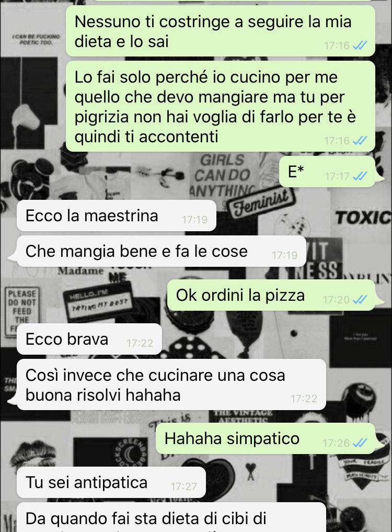Tap the Feminist sticker in chat wallpaper

pos(261,202)
